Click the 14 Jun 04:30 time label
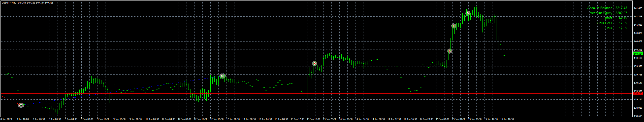The height and width of the screenshot is (122, 644). click(362, 119)
